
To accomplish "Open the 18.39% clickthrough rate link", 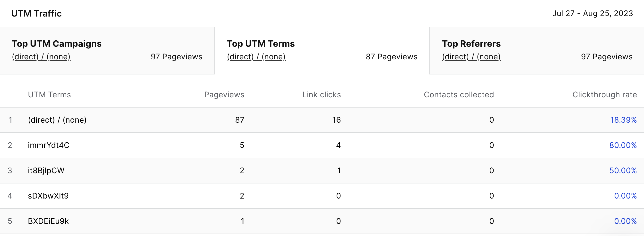I will (623, 120).
